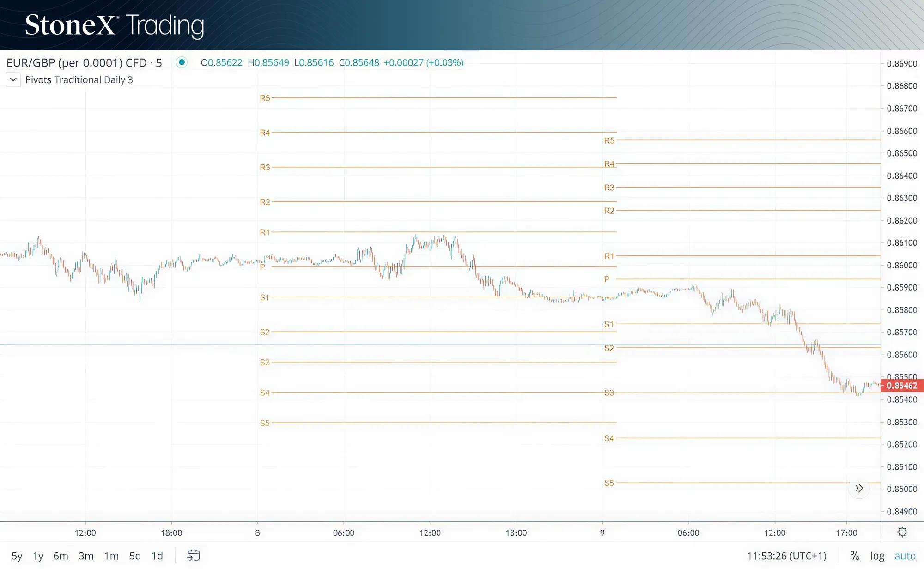924x575 pixels.
Task: Click the 17:00 time axis label
Action: click(x=846, y=533)
